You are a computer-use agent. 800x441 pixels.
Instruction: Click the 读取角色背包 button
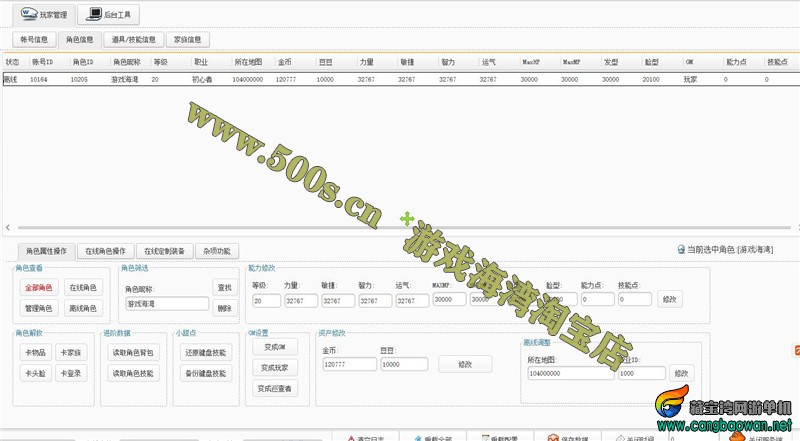tap(133, 352)
